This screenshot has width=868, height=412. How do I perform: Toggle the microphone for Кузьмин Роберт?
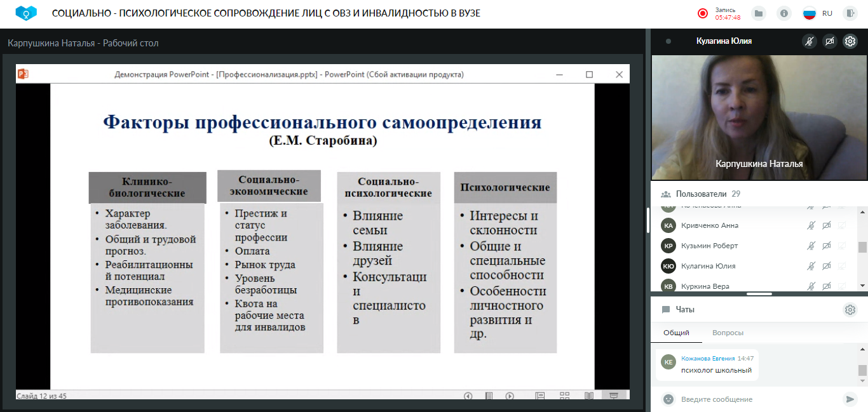[811, 246]
